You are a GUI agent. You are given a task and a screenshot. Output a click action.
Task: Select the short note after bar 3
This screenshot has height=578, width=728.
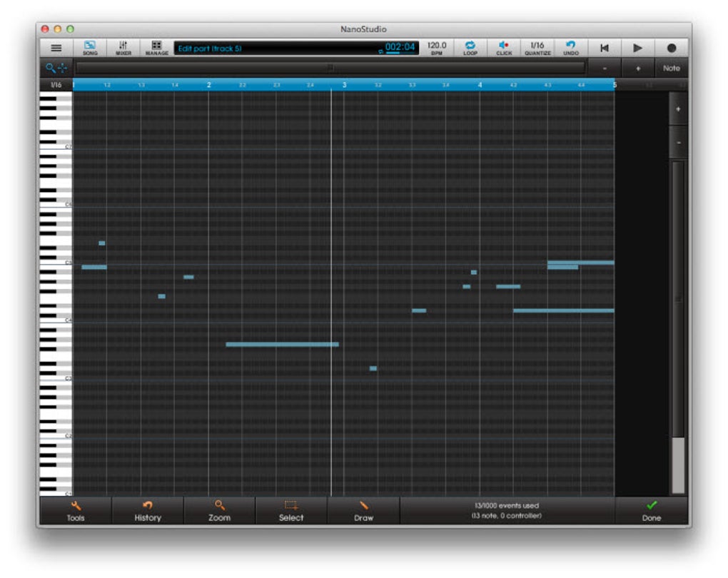pyautogui.click(x=373, y=369)
